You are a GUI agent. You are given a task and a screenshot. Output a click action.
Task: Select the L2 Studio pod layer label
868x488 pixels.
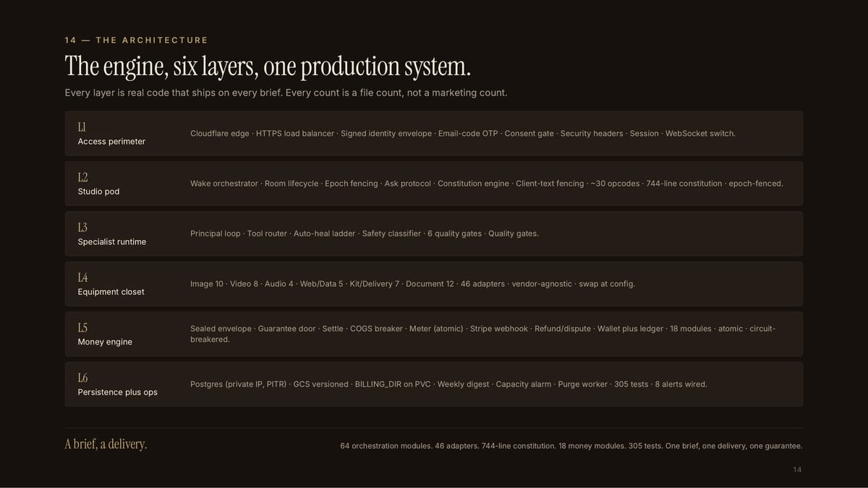tap(98, 184)
